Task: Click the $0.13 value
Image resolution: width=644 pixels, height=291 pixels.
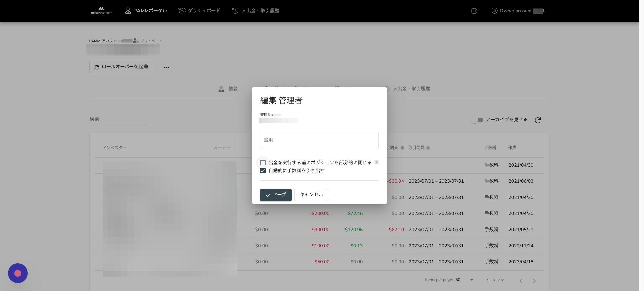Action: [x=356, y=246]
